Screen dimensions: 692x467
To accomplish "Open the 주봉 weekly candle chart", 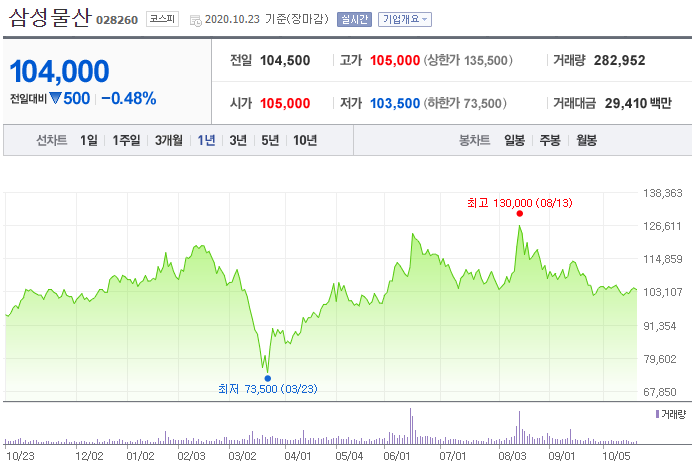I will [550, 140].
